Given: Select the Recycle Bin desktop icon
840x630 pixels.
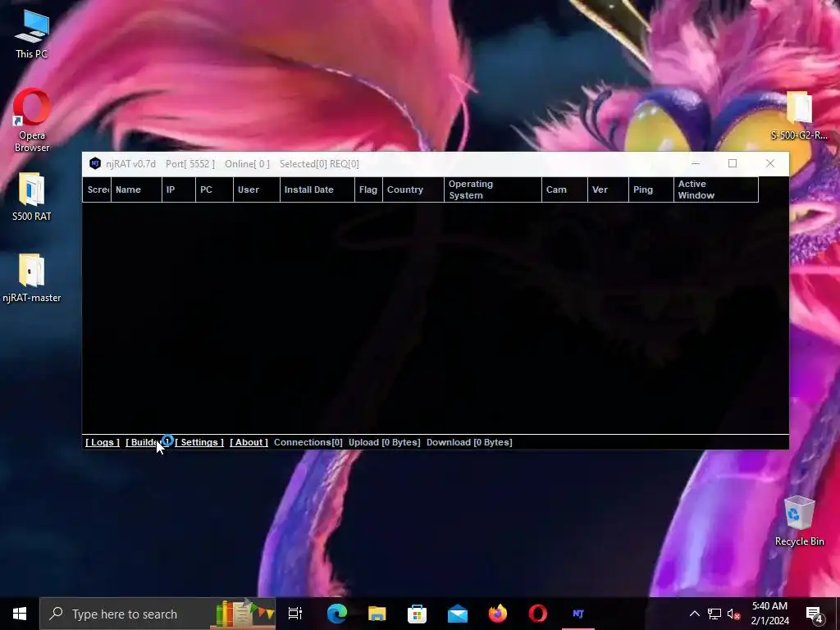Looking at the screenshot, I should tap(799, 521).
